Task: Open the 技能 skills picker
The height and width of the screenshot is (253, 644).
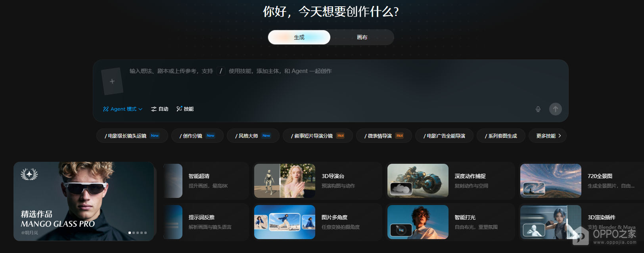Action: pos(185,109)
